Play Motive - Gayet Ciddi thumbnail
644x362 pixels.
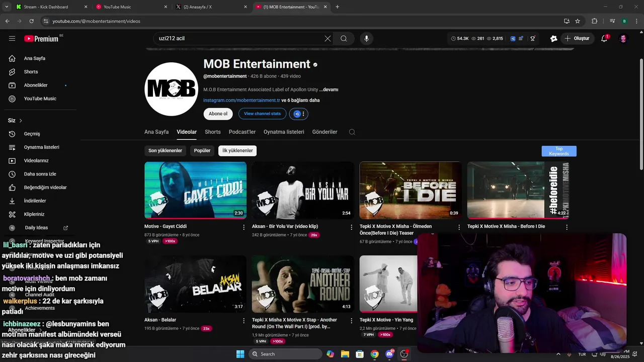[195, 190]
